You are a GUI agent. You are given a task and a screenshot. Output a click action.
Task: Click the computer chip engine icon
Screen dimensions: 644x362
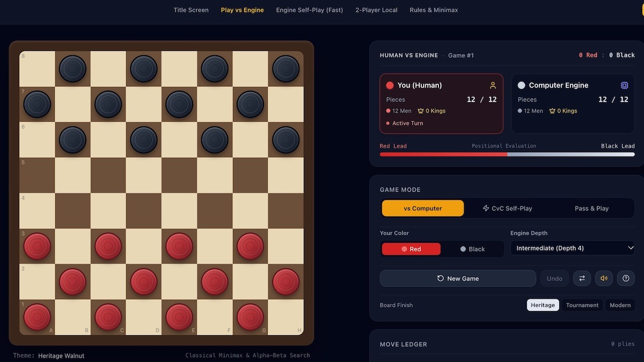[x=624, y=85]
